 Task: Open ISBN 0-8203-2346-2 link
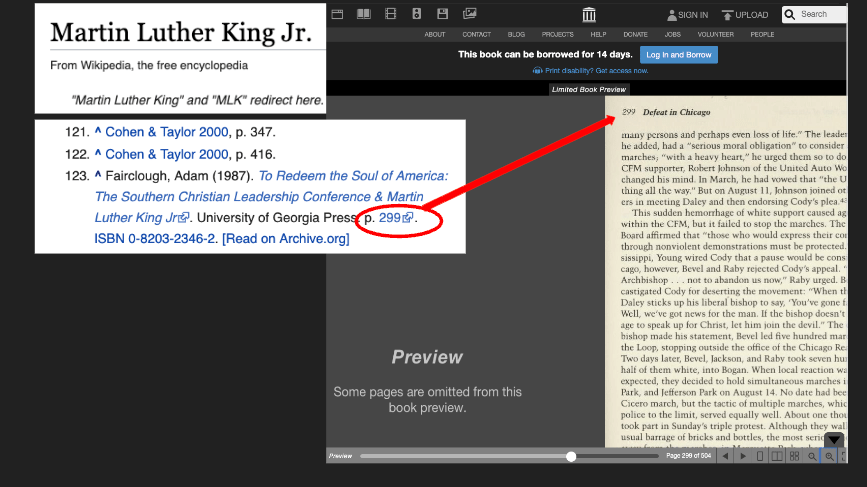tap(155, 239)
